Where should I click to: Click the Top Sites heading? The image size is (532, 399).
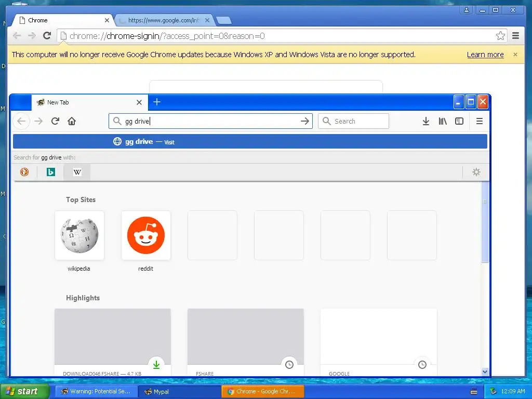(x=81, y=200)
